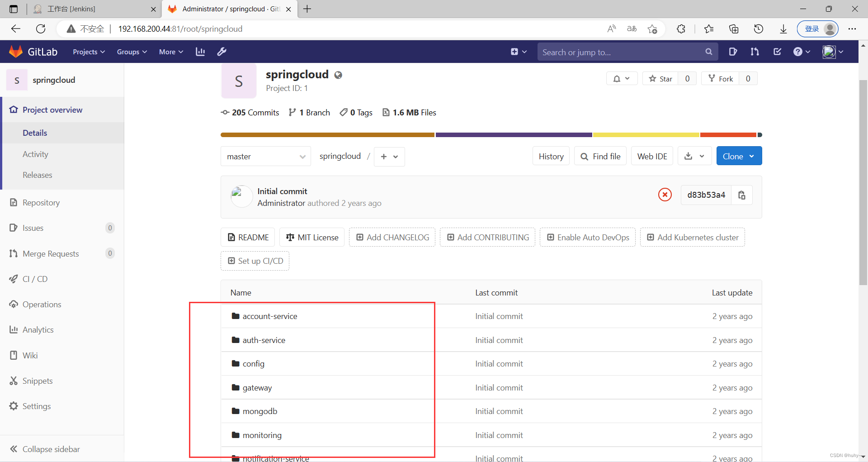The height and width of the screenshot is (462, 868).
Task: Open CI / CD in sidebar
Action: (x=35, y=279)
